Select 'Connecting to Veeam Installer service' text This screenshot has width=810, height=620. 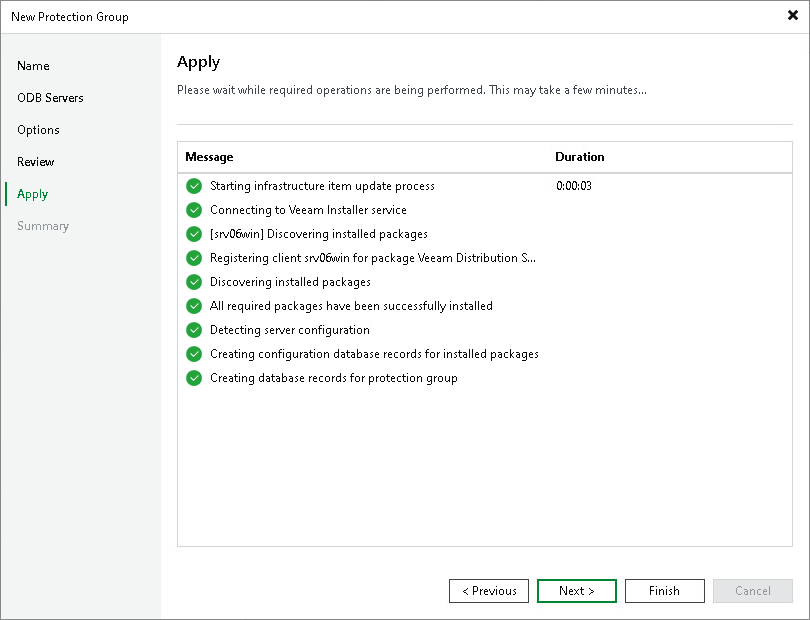(308, 210)
